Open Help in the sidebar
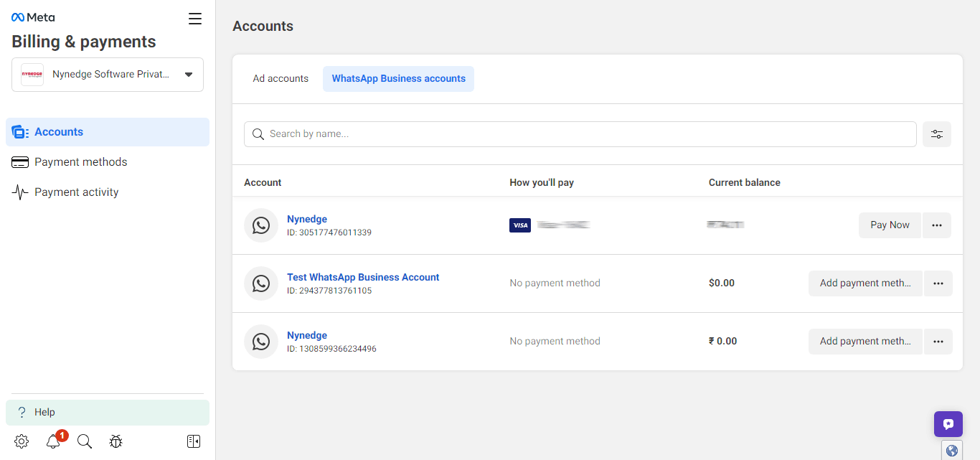The image size is (980, 460). pos(108,413)
